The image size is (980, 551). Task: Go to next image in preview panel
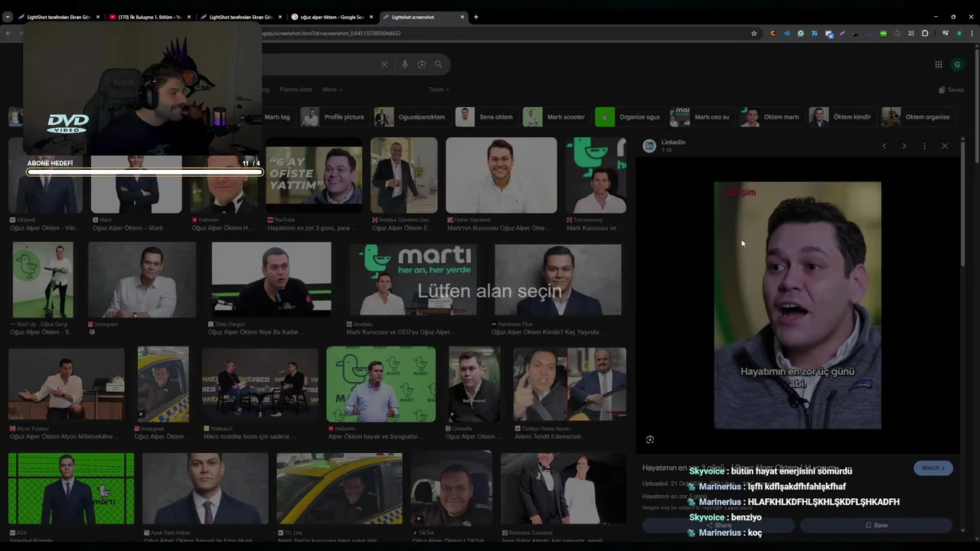(x=904, y=145)
